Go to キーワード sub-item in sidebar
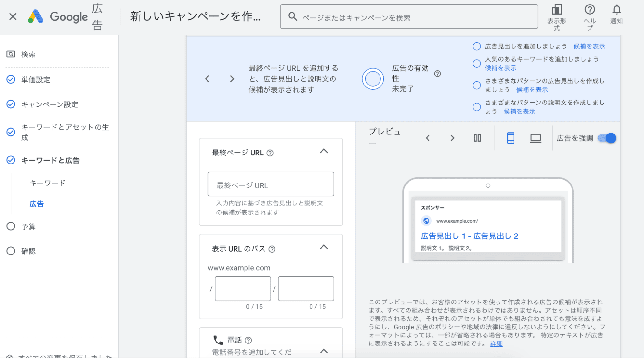644x358 pixels. pyautogui.click(x=47, y=183)
